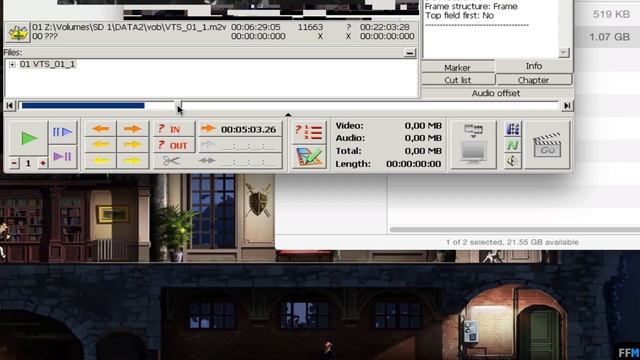Click the Finder window horizontal scrollbar

tap(515, 230)
